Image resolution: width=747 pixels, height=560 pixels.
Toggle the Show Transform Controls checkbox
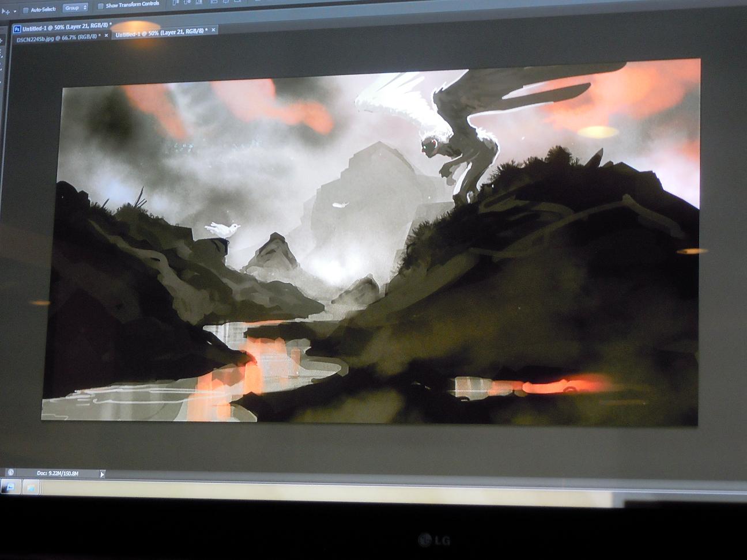point(100,6)
